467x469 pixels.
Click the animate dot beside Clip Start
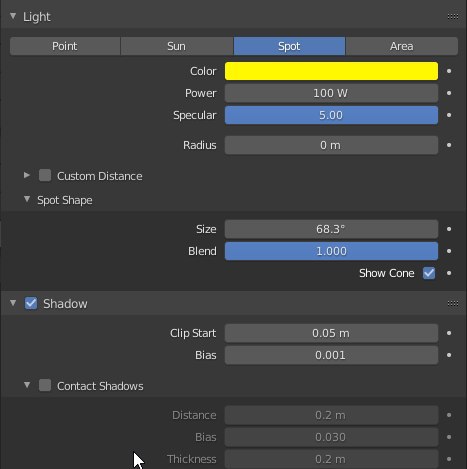[x=449, y=333]
